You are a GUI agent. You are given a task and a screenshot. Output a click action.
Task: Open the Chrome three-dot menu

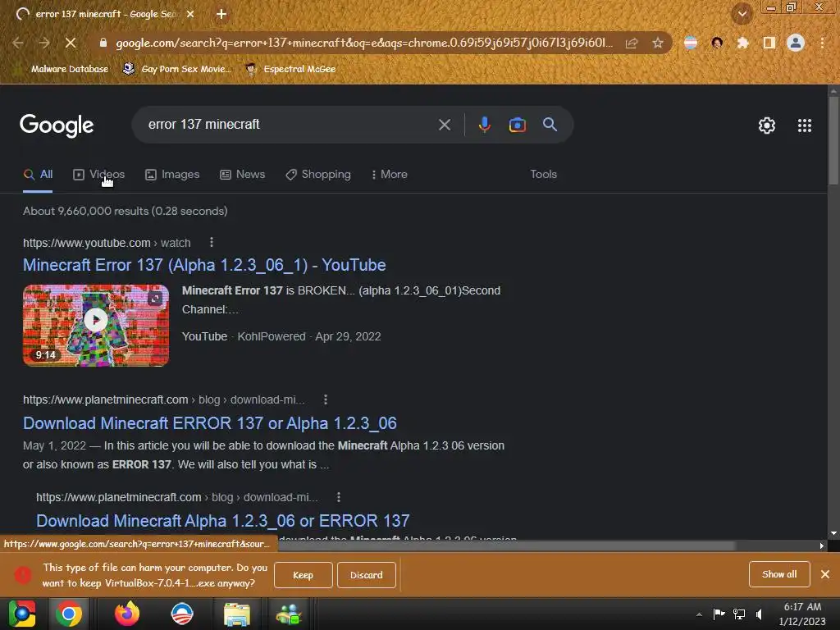point(822,43)
